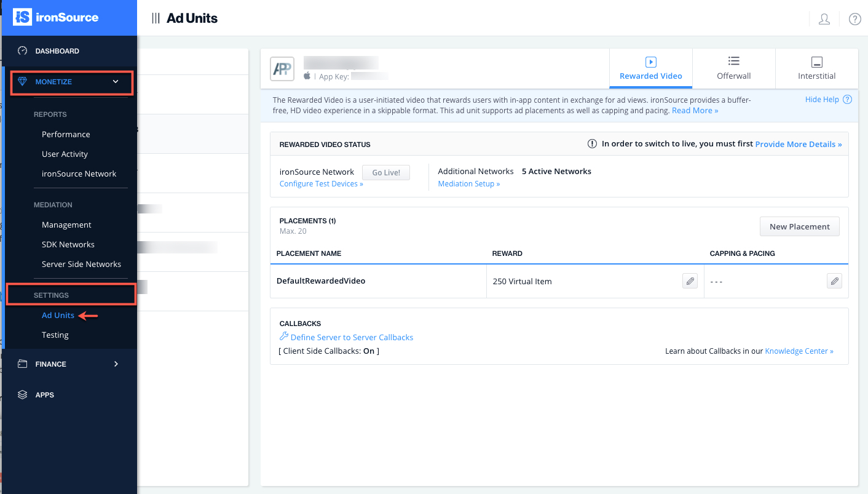Image resolution: width=868 pixels, height=494 pixels.
Task: Click the 5 Active Networks text
Action: click(556, 172)
